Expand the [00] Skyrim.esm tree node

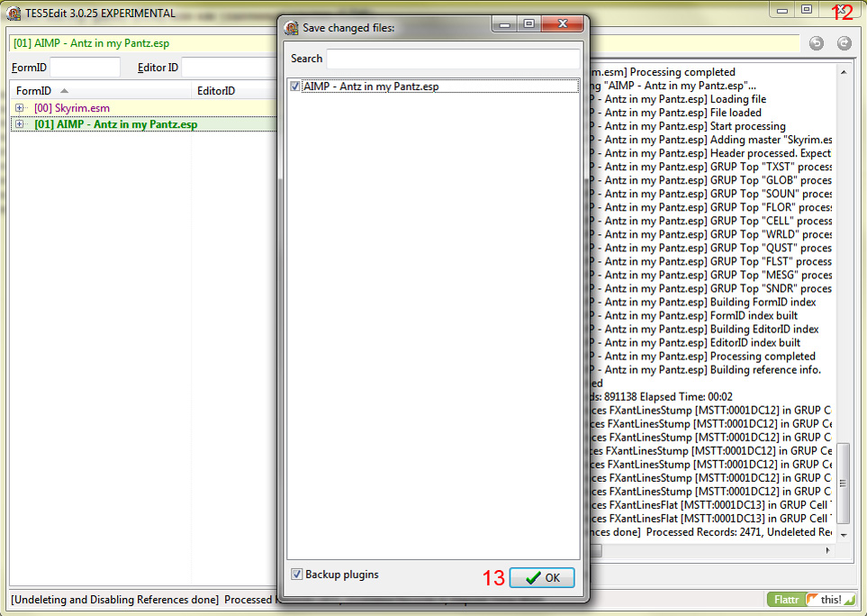coord(19,108)
